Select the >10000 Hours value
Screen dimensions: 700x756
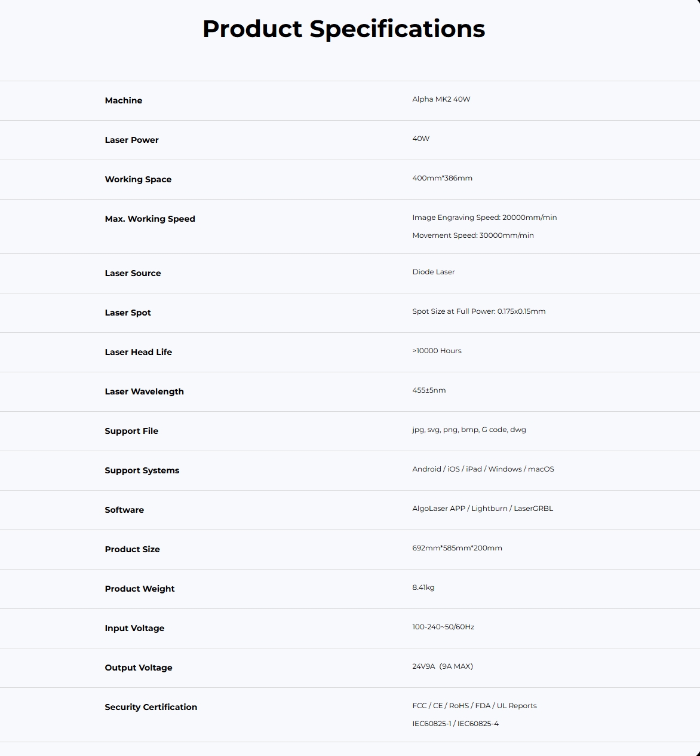[x=437, y=351]
